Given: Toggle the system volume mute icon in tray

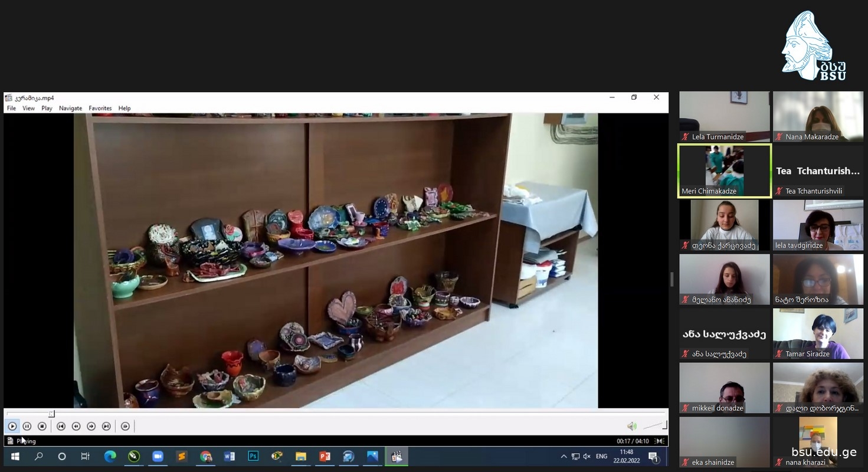Looking at the screenshot, I should [x=587, y=456].
